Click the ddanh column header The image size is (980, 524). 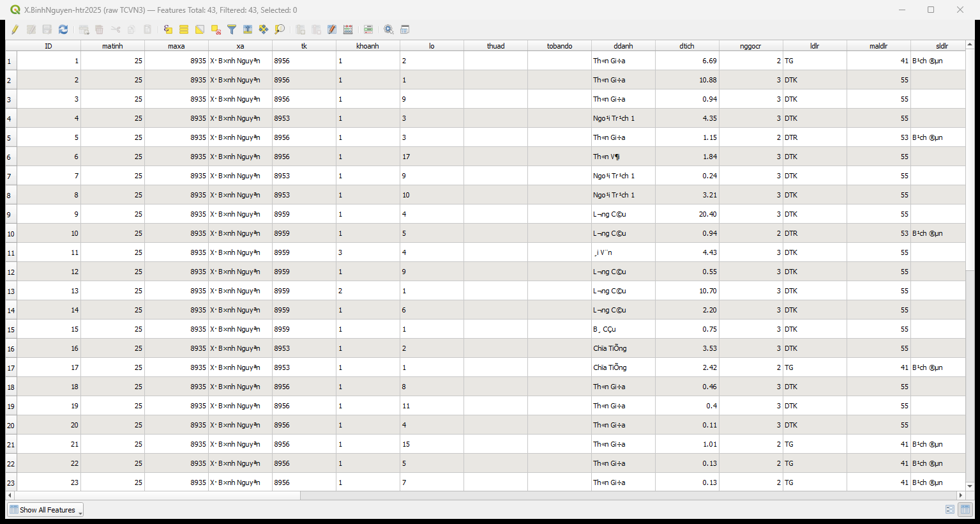coord(623,46)
